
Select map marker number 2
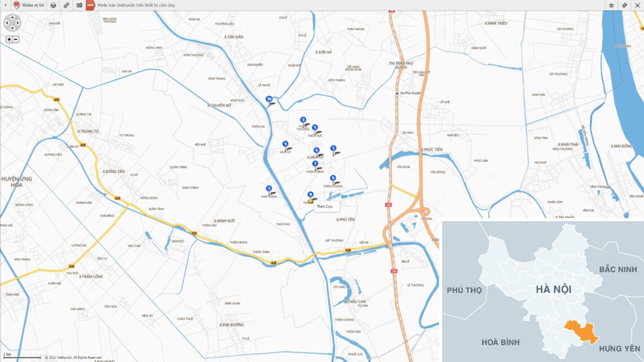[x=303, y=120]
